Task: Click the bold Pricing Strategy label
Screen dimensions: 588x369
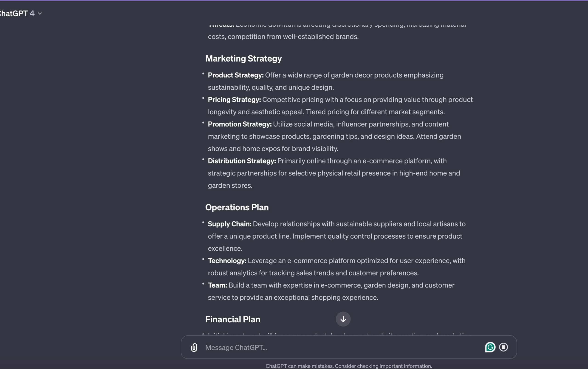Action: click(x=234, y=100)
